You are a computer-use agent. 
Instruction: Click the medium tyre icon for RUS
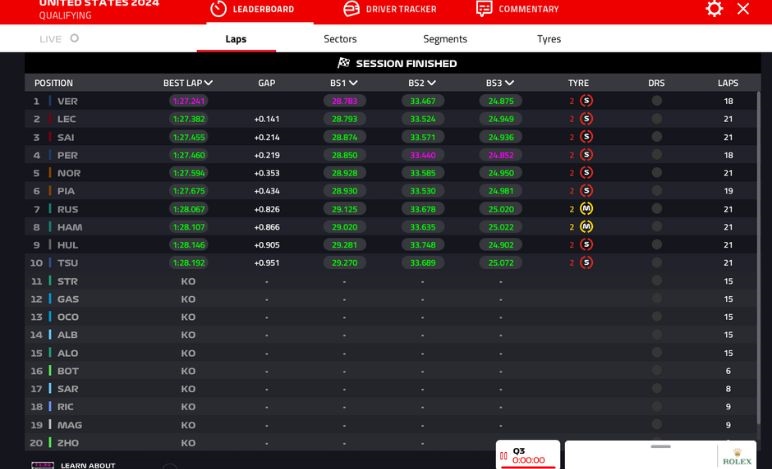[586, 209]
